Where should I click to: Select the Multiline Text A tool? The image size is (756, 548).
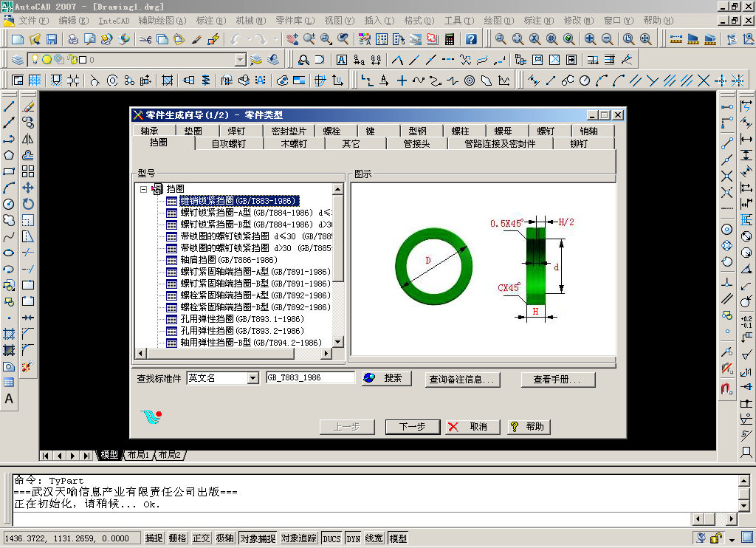(x=9, y=399)
